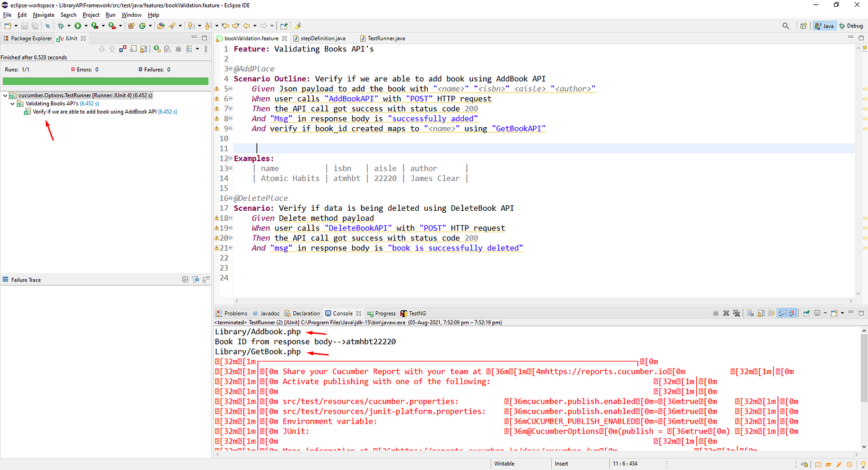Open the Problems tab in bottom panel
This screenshot has height=470, width=868.
click(x=231, y=313)
